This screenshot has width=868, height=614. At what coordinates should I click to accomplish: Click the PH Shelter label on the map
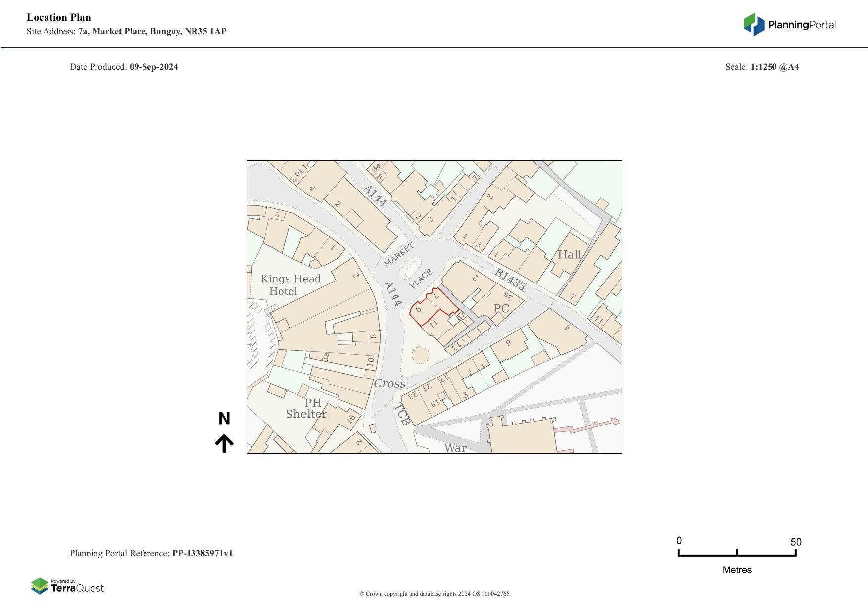307,408
